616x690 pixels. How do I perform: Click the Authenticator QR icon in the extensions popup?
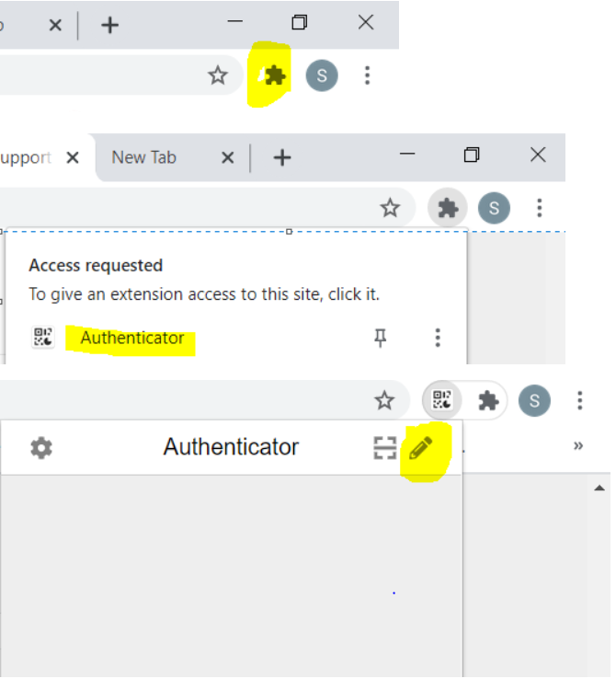43,338
